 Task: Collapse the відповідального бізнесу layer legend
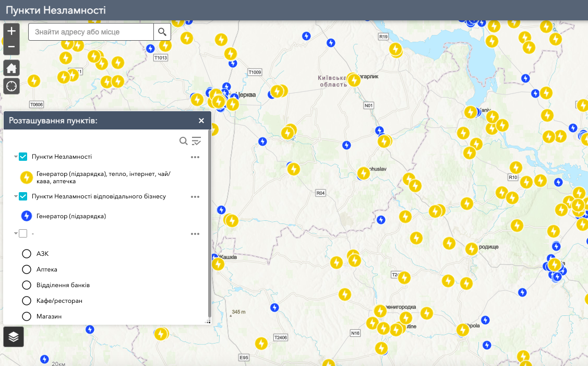click(x=16, y=196)
